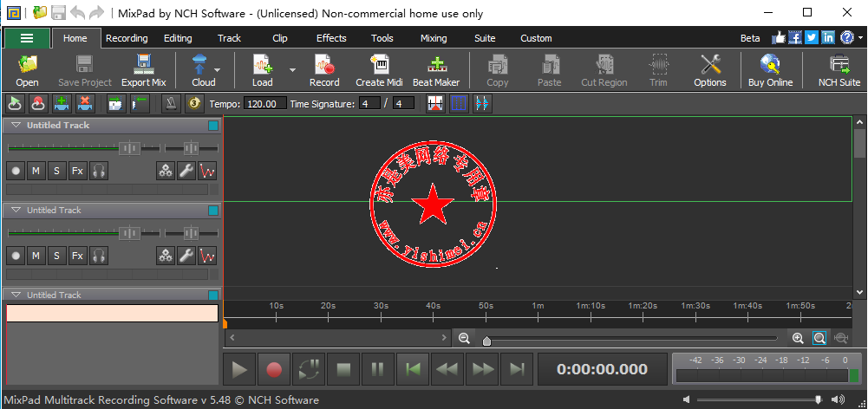Viewport: 868px width, 409px height.
Task: Collapse the second Untitled Track triangle
Action: click(x=16, y=211)
